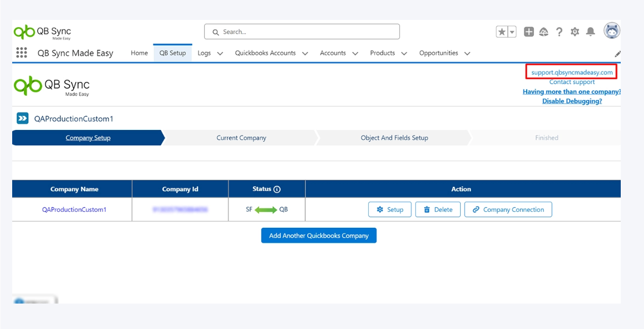
Task: Click the blue double-arrow icon beside QAProductionCustom1
Action: pyautogui.click(x=22, y=118)
